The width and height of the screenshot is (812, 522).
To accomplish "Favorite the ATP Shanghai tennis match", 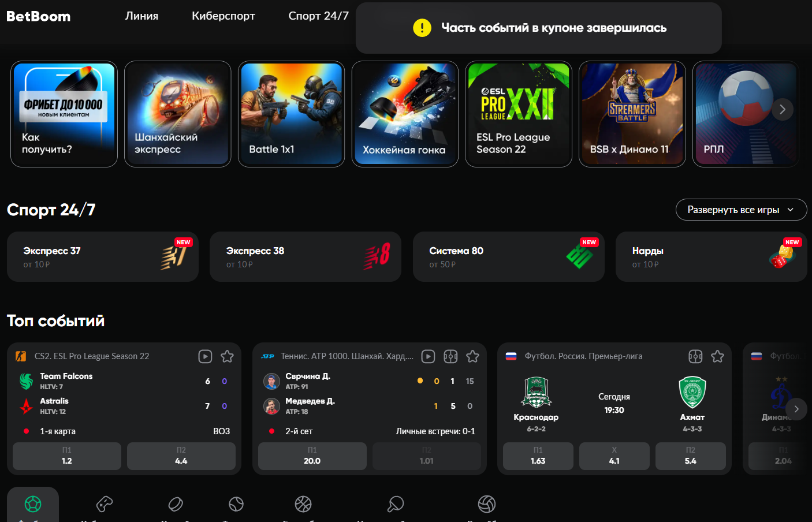I will [x=472, y=356].
